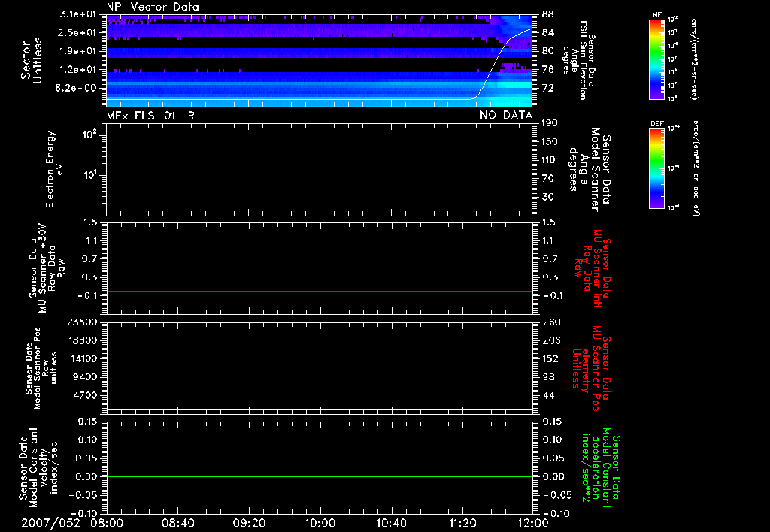Click the 23500 scanner position tick label
This screenshot has height=532, width=770.
(82, 322)
